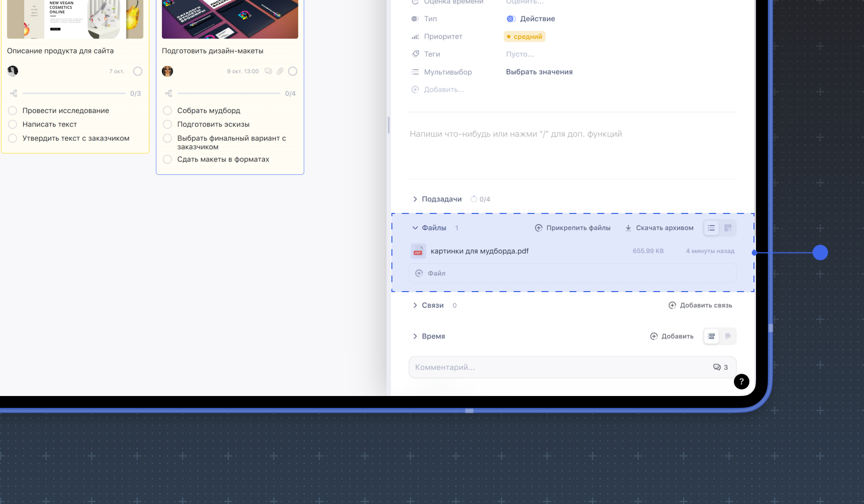864x504 pixels.
Task: Expand the Связи section
Action: click(415, 305)
